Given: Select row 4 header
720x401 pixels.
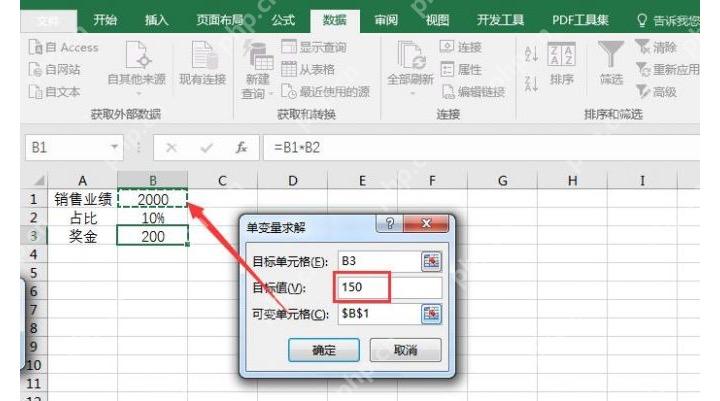Looking at the screenshot, I should 34,254.
